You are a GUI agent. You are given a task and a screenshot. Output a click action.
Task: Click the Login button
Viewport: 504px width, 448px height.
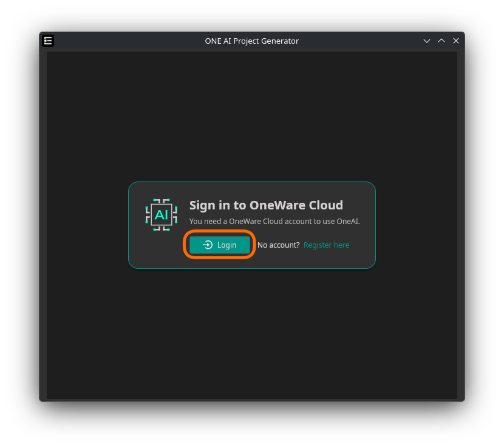[220, 245]
